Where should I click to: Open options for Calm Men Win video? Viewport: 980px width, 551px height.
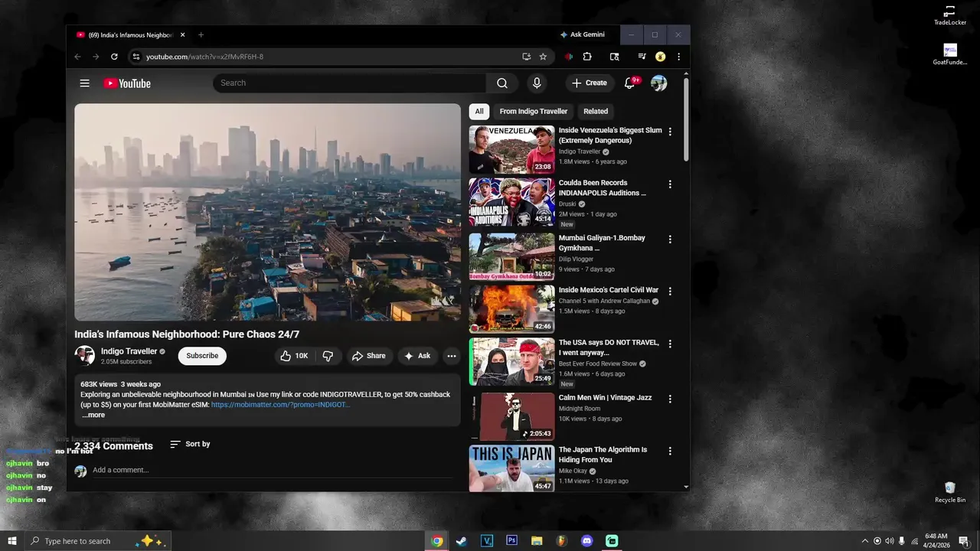click(x=670, y=399)
